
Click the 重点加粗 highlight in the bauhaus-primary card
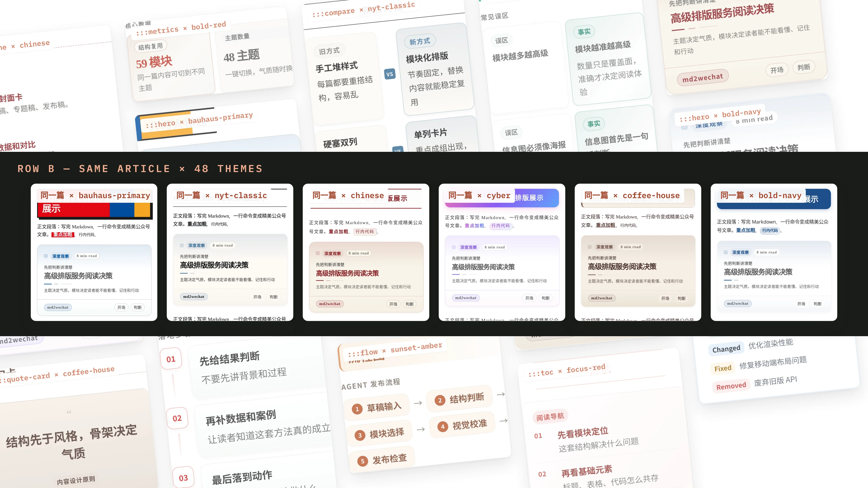[63, 235]
